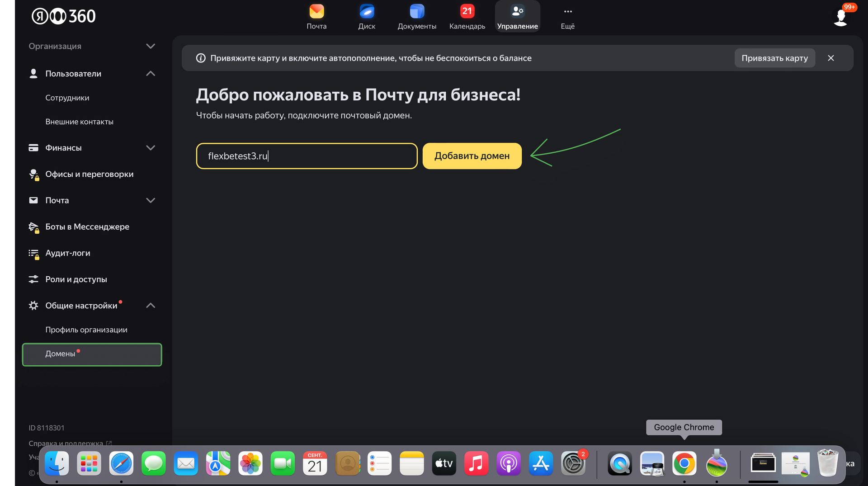Open the Календарь app icon
This screenshot has height=486, width=868.
coord(467,11)
